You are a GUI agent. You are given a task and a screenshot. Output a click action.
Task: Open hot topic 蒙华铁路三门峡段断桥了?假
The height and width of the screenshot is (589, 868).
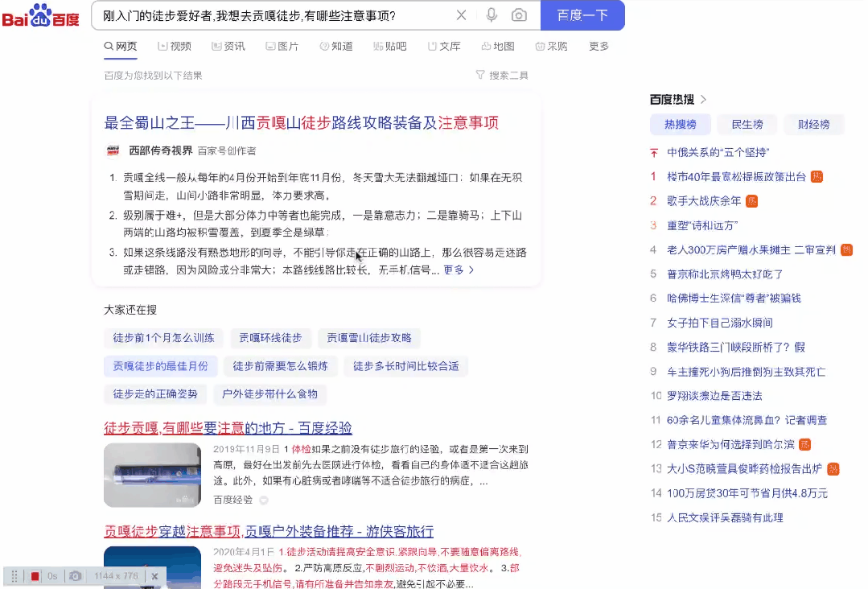tap(736, 347)
